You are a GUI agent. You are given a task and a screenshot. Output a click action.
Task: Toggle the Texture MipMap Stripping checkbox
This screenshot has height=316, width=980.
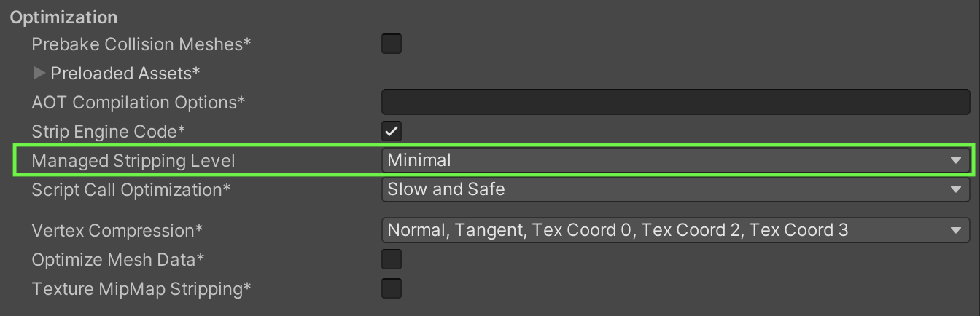(392, 289)
